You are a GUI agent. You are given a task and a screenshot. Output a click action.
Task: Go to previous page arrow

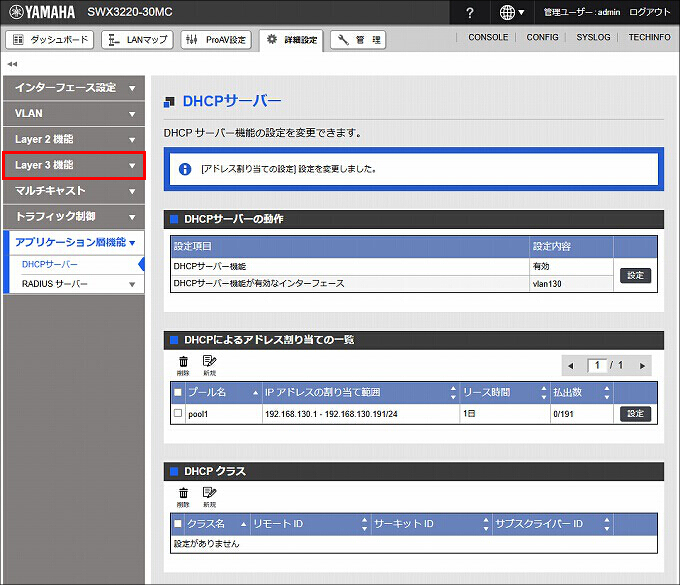point(571,366)
